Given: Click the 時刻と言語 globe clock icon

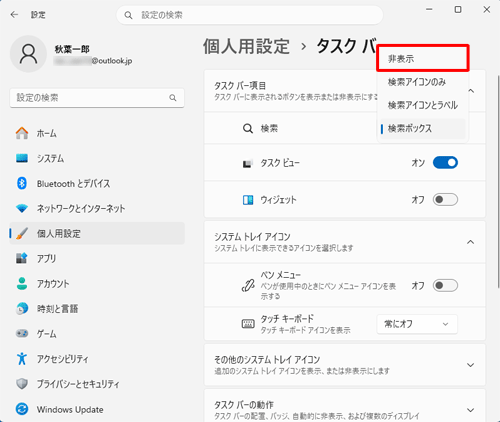Looking at the screenshot, I should 22,309.
